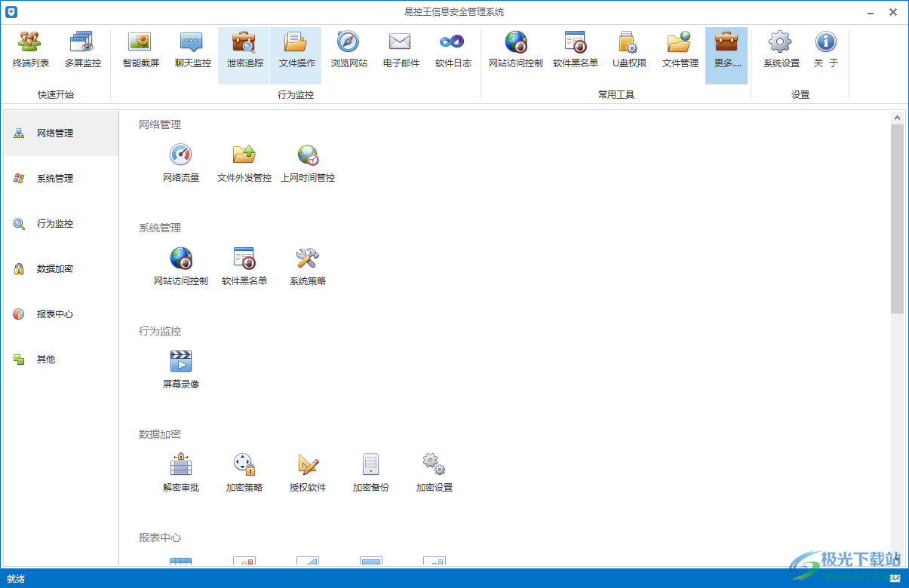Open 解密审批
This screenshot has height=588, width=909.
click(x=181, y=473)
